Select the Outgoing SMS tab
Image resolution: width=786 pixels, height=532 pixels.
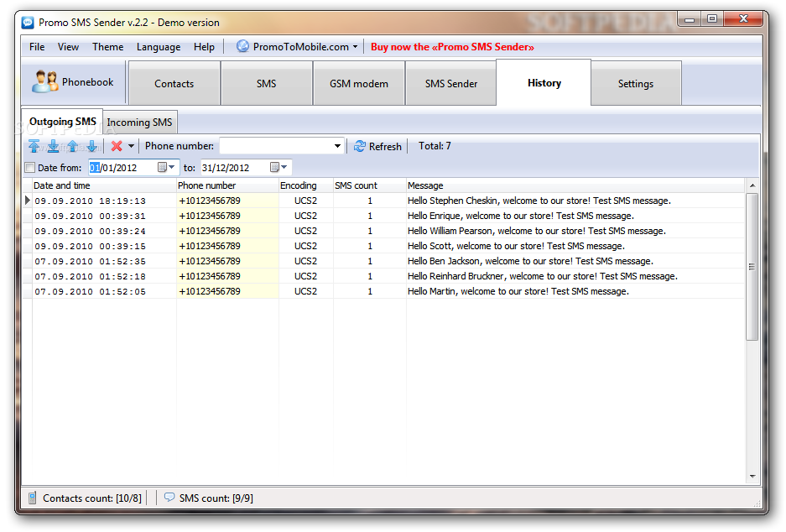pos(63,122)
